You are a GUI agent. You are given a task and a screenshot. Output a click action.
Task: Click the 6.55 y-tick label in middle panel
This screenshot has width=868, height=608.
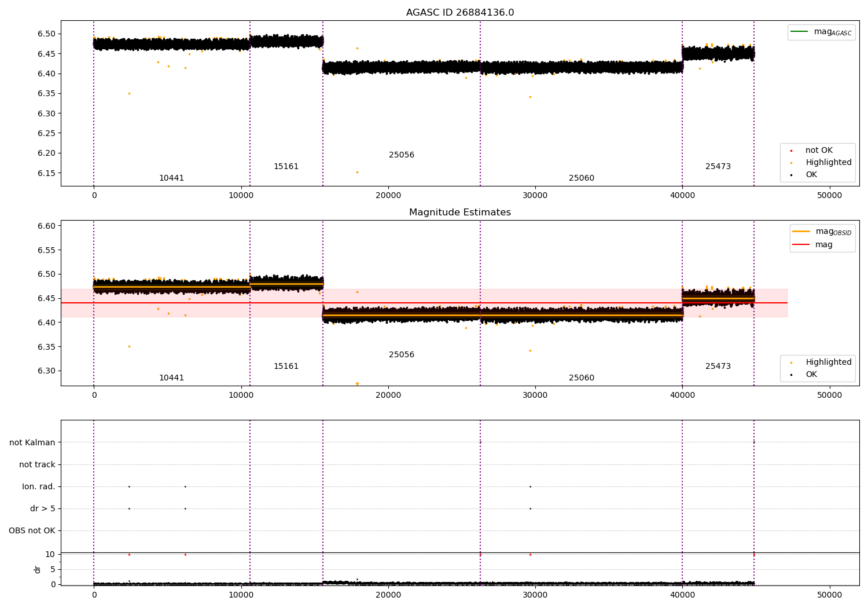point(46,250)
